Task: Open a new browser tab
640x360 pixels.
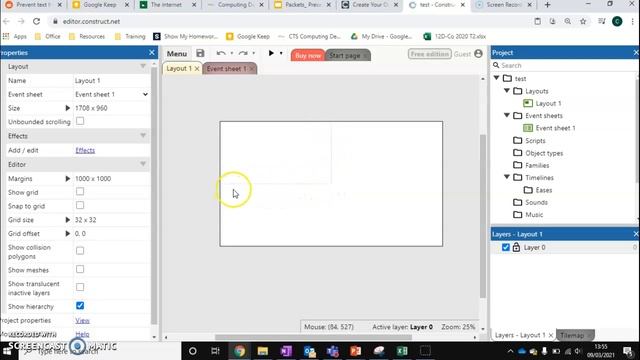Action: click(547, 5)
